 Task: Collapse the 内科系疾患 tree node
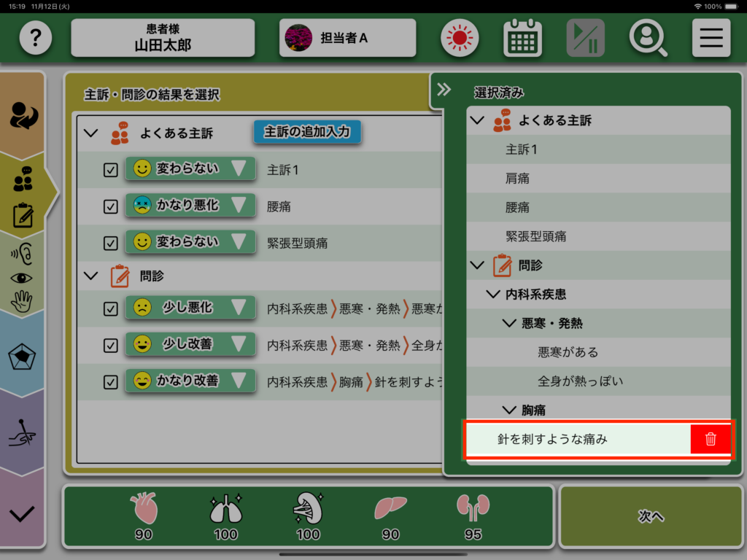493,295
